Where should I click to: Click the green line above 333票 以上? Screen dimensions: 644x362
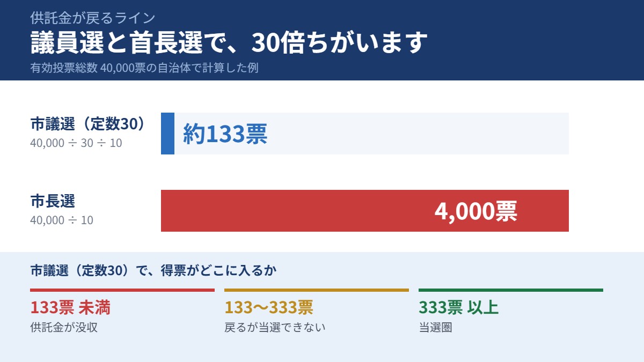point(511,290)
